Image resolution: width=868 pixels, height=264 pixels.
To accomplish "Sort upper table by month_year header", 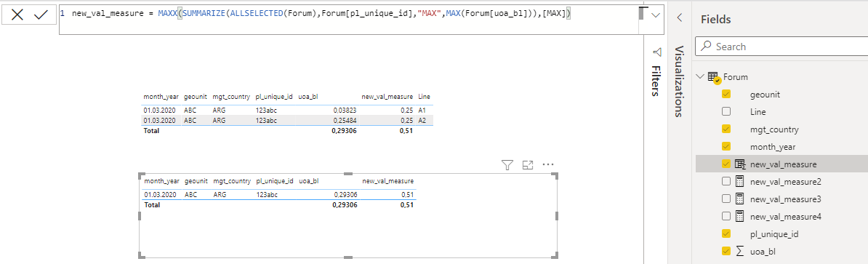I will [161, 97].
